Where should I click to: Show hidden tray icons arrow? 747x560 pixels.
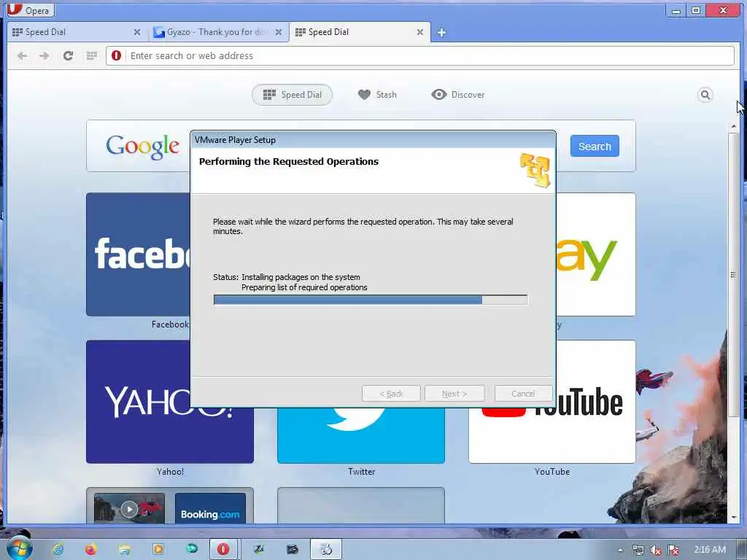click(x=620, y=550)
